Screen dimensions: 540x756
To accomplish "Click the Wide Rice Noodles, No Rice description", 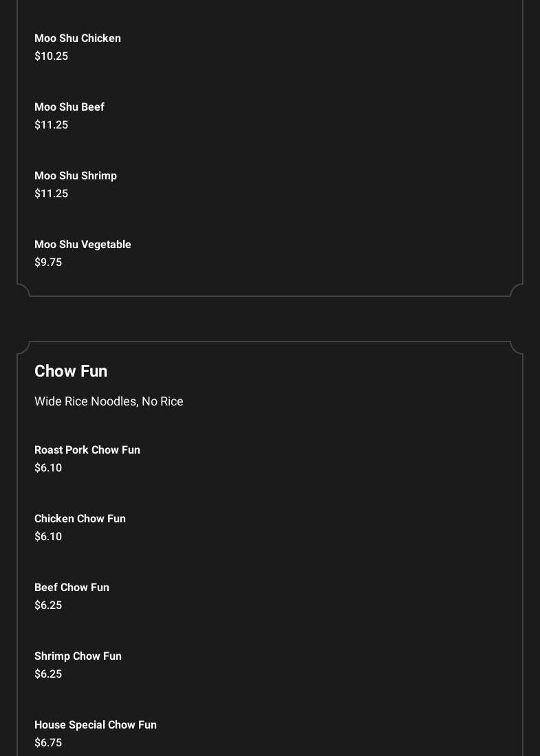I will click(x=109, y=401).
